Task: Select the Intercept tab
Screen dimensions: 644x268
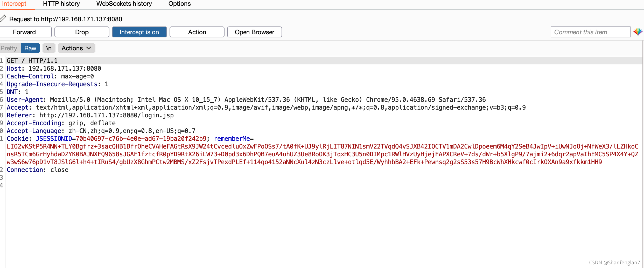Action: point(14,4)
